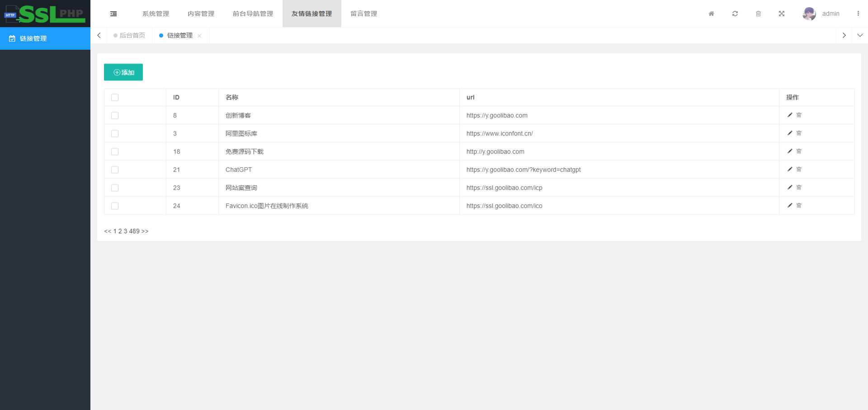Clear cache using the trash icon in header
Image resolution: width=868 pixels, height=410 pixels.
point(758,14)
